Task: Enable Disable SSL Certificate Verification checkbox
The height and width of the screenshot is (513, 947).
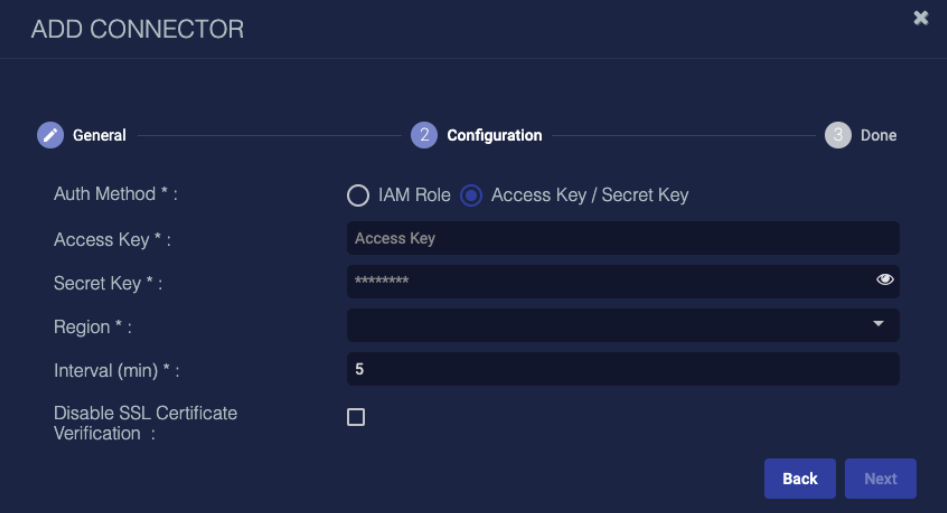Action: [356, 417]
